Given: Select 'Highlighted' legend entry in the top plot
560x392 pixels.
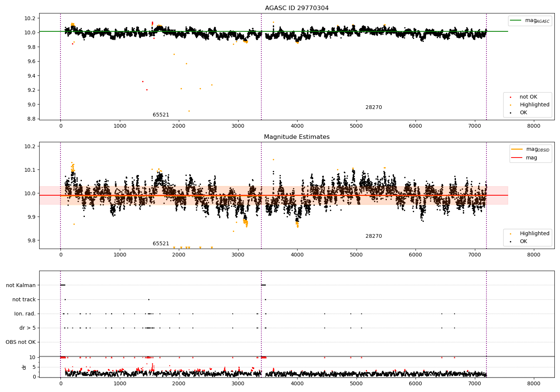Looking at the screenshot, I should (535, 105).
